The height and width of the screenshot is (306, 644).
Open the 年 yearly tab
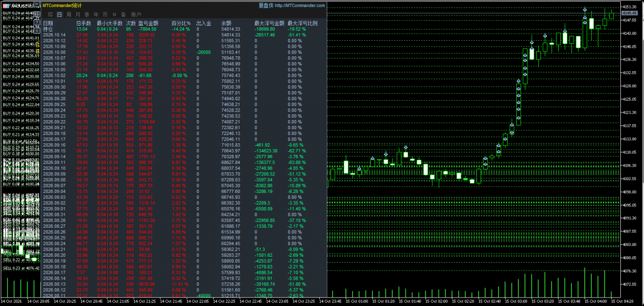click(96, 14)
